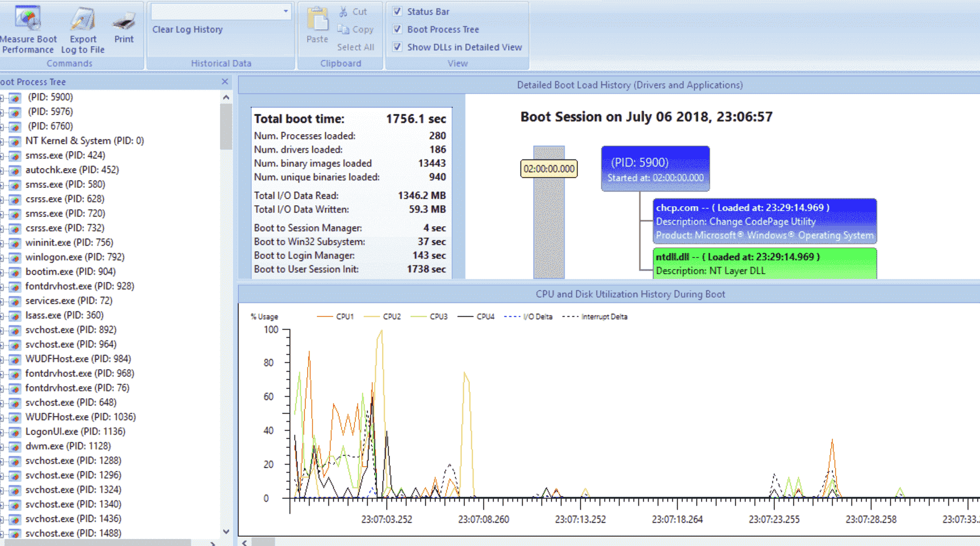Select the smss.exe (PID: 424) process icon
The image size is (980, 546).
coord(15,156)
